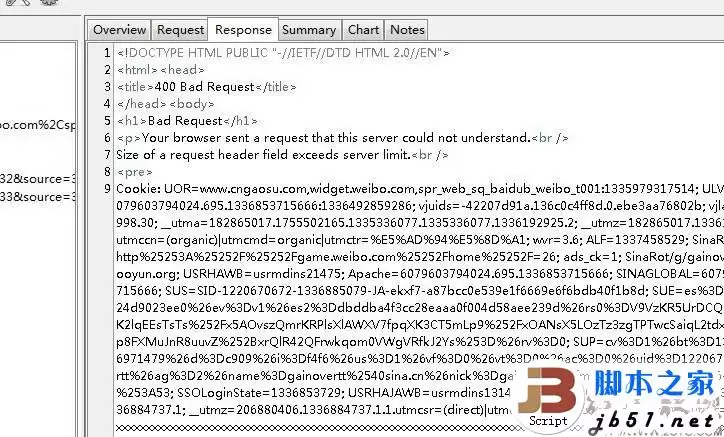Open settings via the gear icon
This screenshot has height=437, width=724.
click(49, 2)
